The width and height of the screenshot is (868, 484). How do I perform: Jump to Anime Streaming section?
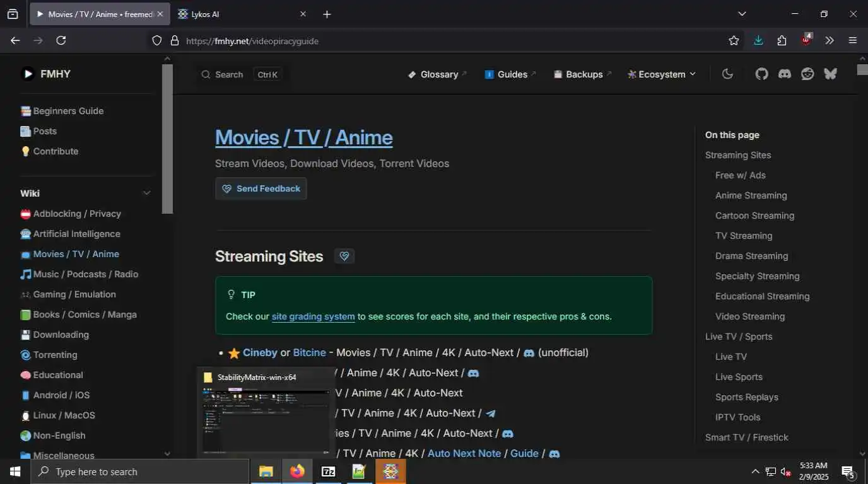[x=751, y=195]
